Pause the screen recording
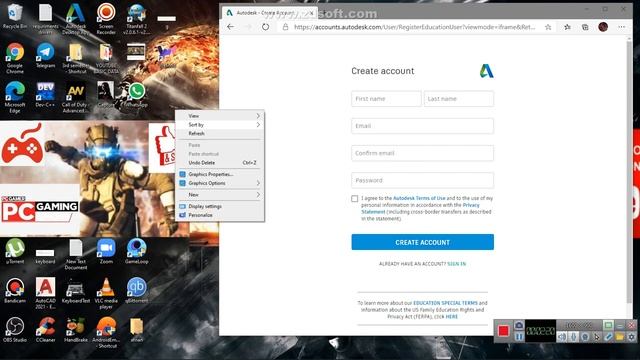Screen dimensions: 640x360 [x=519, y=337]
